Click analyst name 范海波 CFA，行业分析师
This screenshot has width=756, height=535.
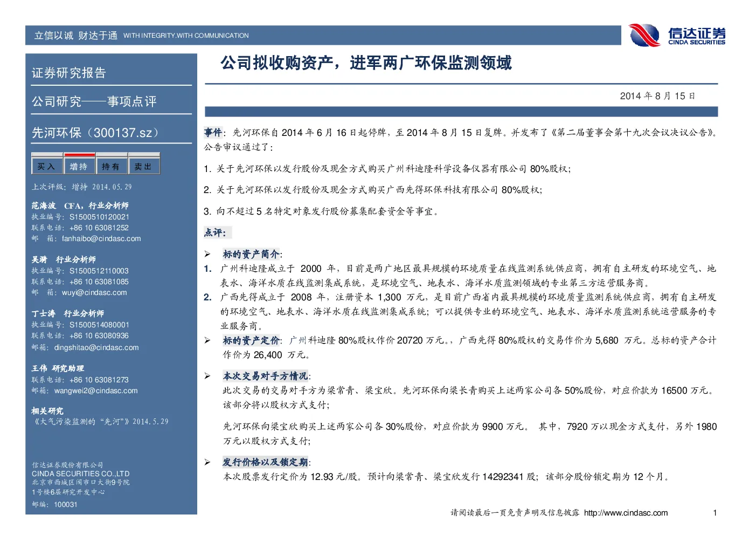tap(80, 205)
